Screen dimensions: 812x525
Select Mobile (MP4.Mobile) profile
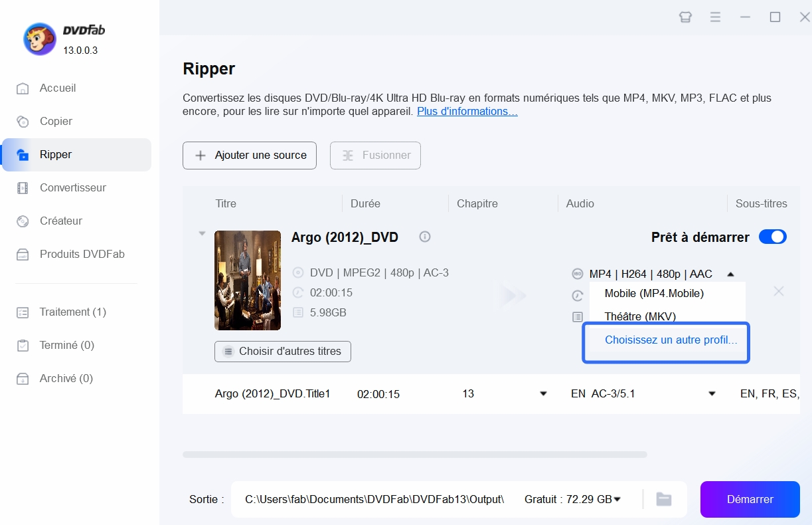point(654,293)
